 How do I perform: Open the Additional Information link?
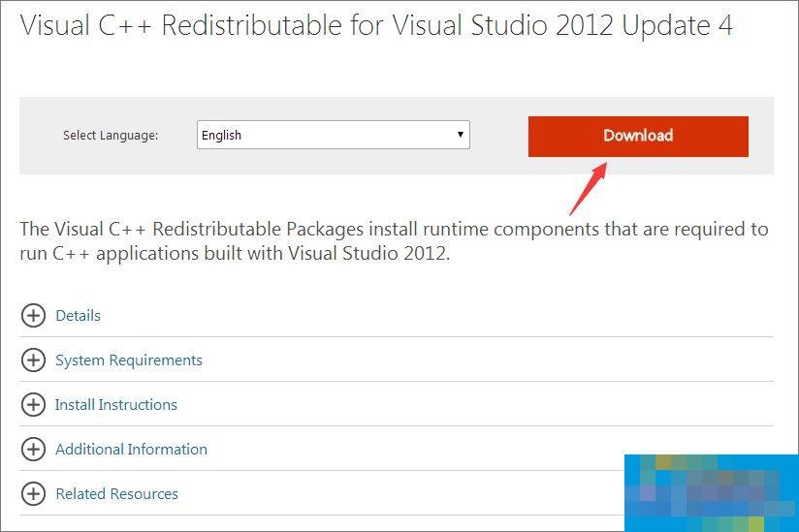(132, 449)
